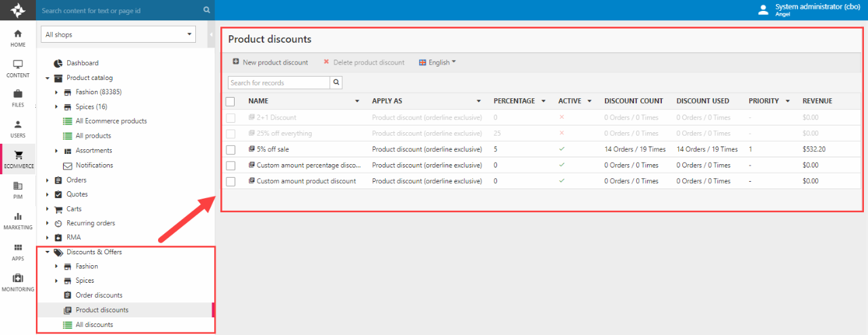Click the search magnifier beside records field

[x=336, y=83]
